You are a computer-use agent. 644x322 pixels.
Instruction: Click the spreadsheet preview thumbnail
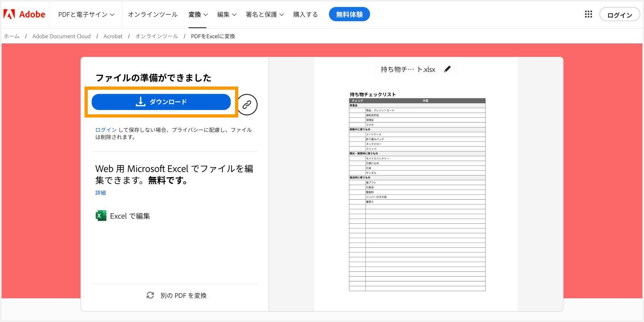417,191
